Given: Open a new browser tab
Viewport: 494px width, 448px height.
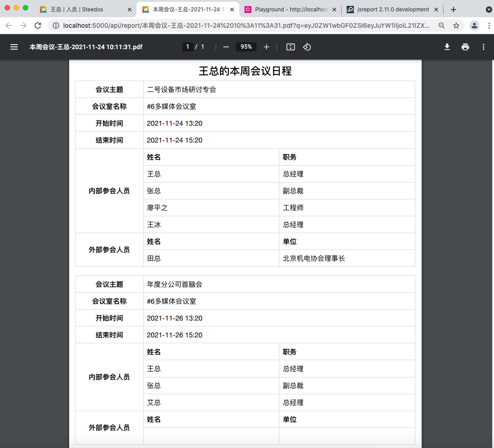Looking at the screenshot, I should click(x=454, y=10).
